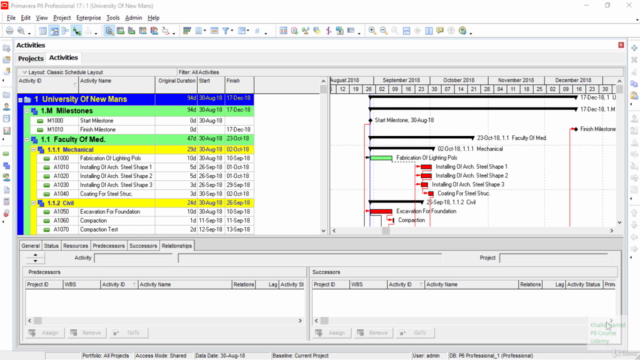
Task: Toggle the Show/Hide Bottom Layout details icon
Action: (109, 31)
